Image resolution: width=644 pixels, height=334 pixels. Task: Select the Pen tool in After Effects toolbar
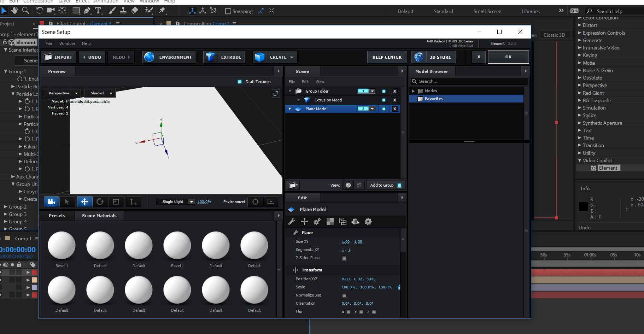(x=87, y=11)
